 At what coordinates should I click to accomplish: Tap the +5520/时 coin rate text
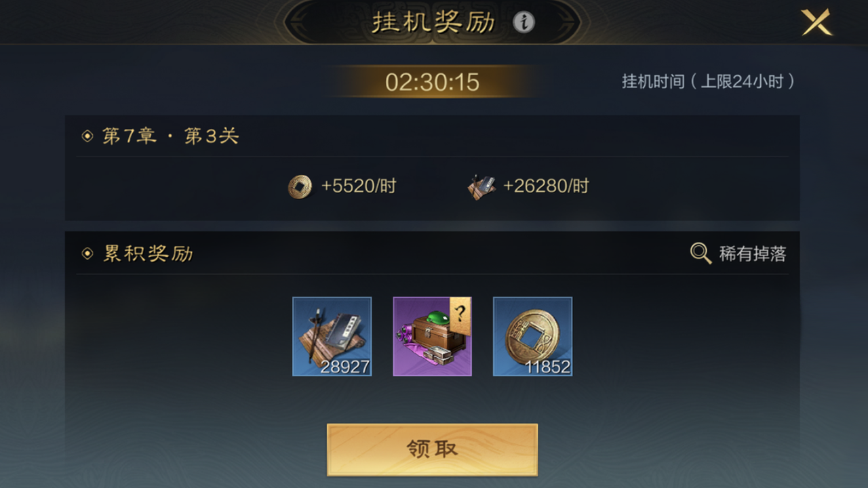tap(359, 186)
